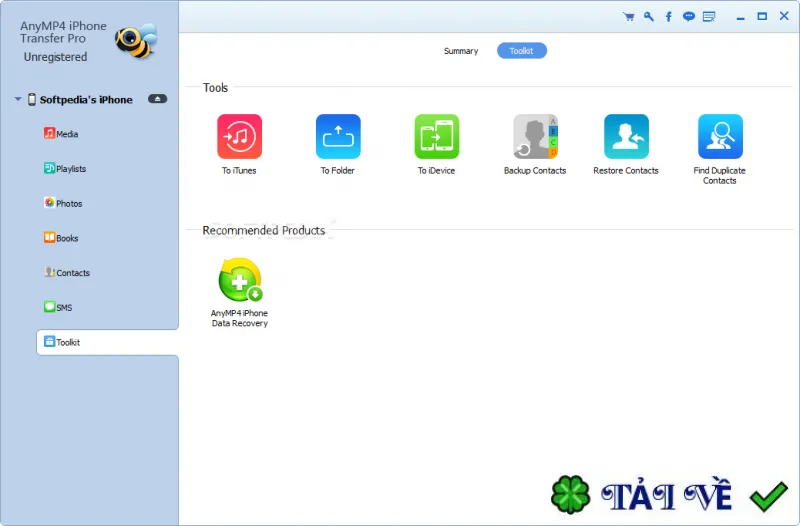This screenshot has height=526, width=800.
Task: Maximize the application window
Action: tap(762, 17)
